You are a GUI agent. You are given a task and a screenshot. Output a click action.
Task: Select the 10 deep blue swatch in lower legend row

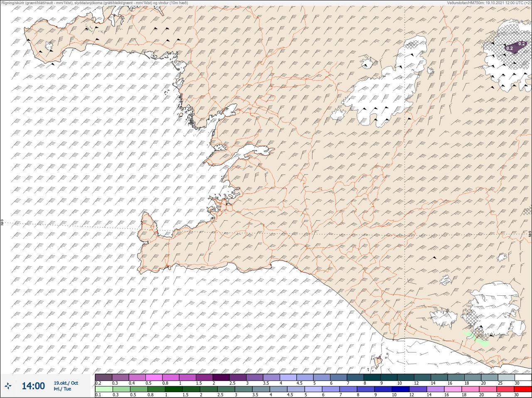(x=401, y=389)
